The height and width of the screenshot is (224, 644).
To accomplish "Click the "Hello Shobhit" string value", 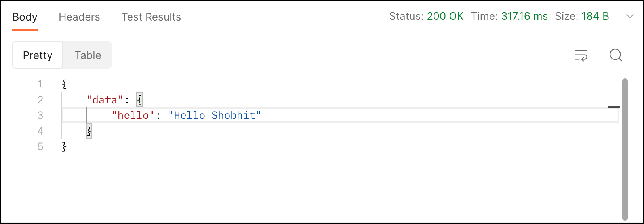I will click(x=214, y=115).
